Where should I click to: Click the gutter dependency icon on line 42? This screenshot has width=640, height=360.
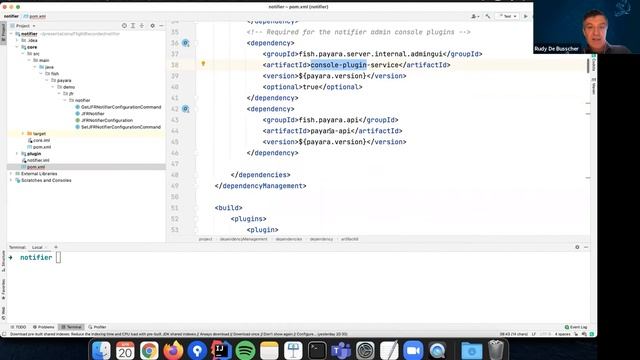(x=185, y=109)
